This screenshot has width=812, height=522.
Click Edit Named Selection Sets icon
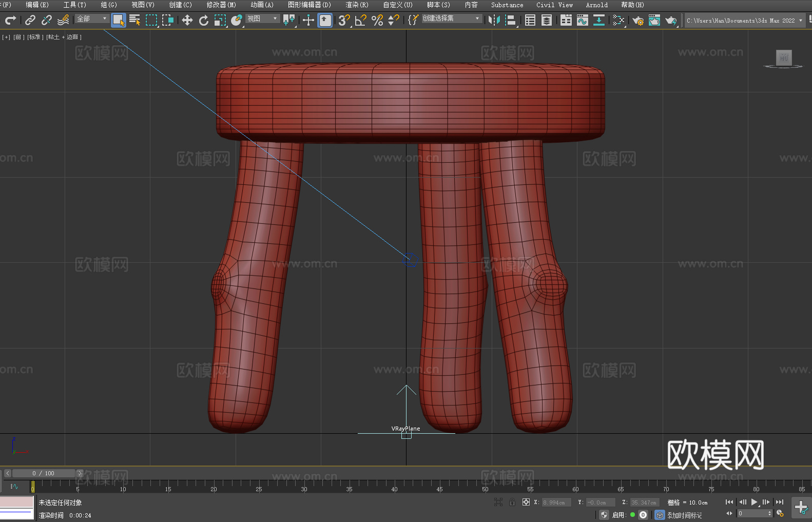[x=413, y=20]
